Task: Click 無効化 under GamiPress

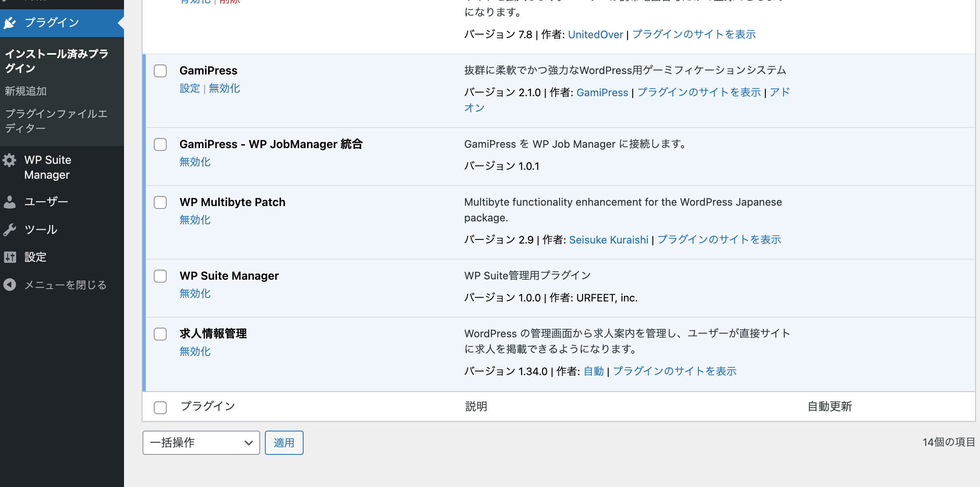Action: [x=224, y=89]
